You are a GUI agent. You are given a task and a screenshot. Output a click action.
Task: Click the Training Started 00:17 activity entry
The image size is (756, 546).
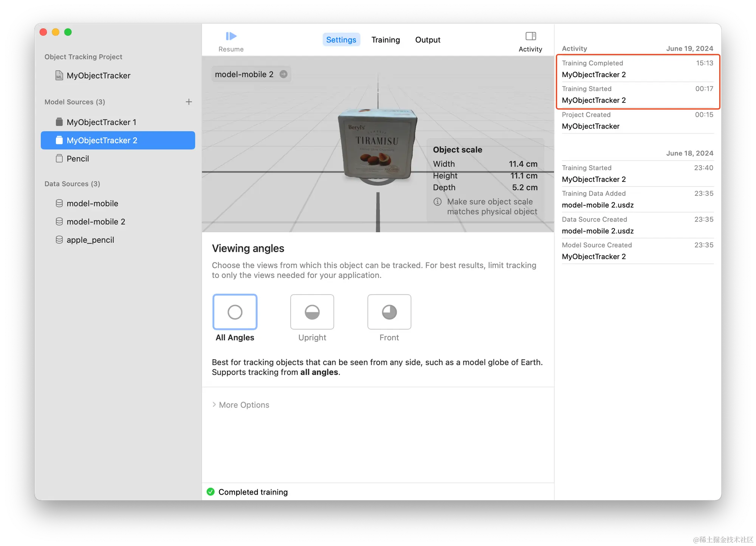(x=638, y=95)
